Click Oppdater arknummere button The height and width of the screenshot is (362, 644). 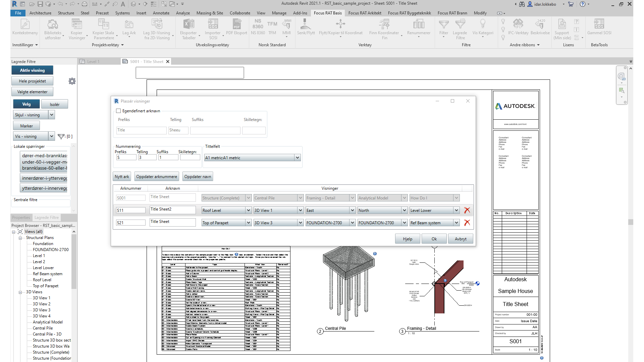157,177
